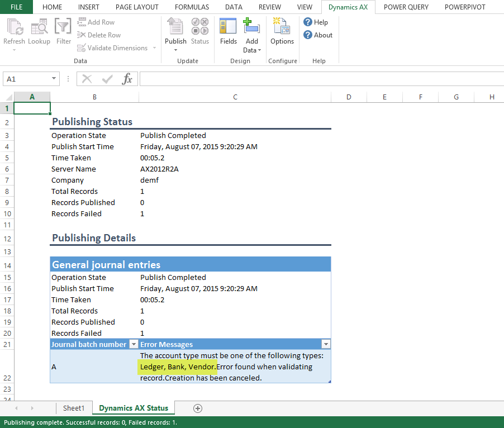Image resolution: width=504 pixels, height=428 pixels.
Task: Click the Help question mark icon
Action: [x=308, y=22]
